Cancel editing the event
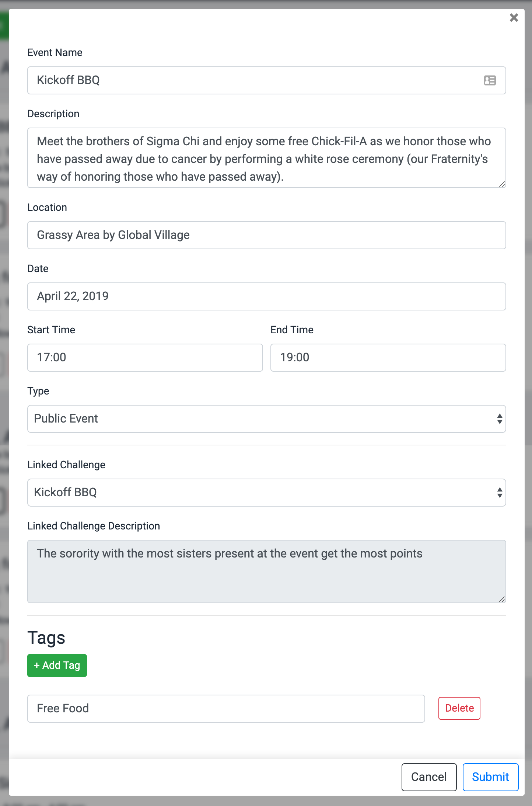The image size is (532, 806). pos(429,777)
